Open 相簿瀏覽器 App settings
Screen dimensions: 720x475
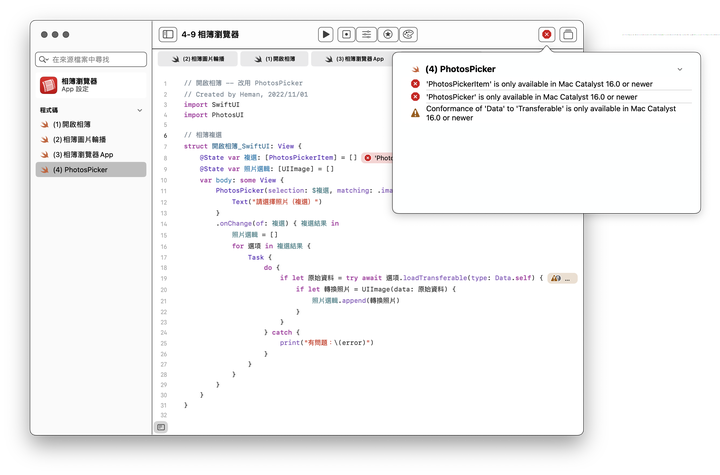tap(91, 85)
